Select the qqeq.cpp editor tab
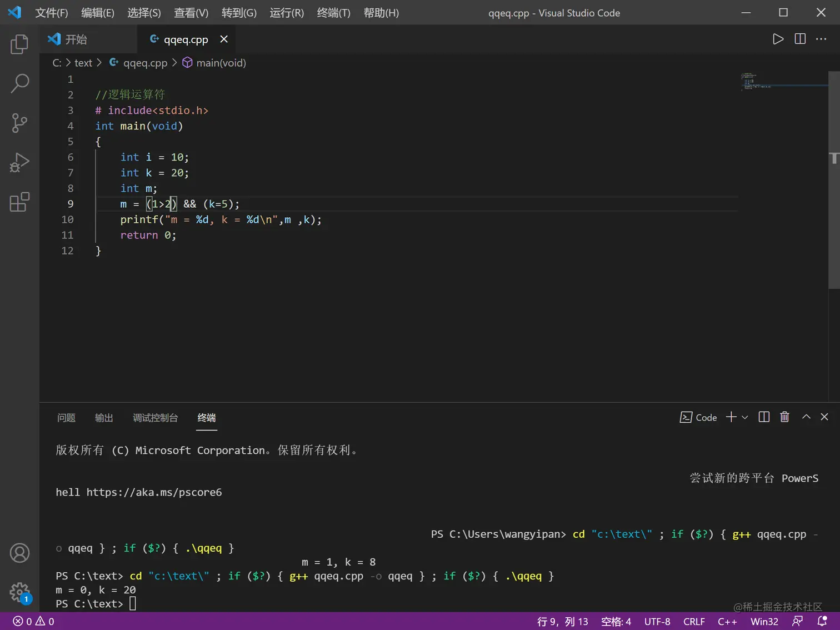This screenshot has width=840, height=630. (x=186, y=39)
